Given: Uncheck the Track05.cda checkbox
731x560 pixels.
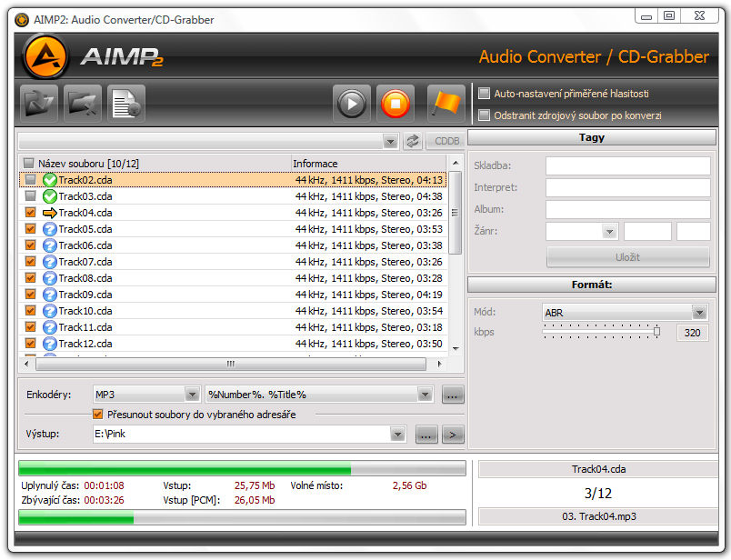Looking at the screenshot, I should point(31,228).
